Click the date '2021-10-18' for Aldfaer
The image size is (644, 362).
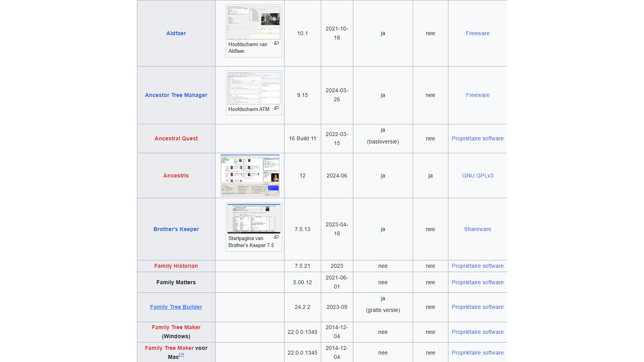coord(337,33)
